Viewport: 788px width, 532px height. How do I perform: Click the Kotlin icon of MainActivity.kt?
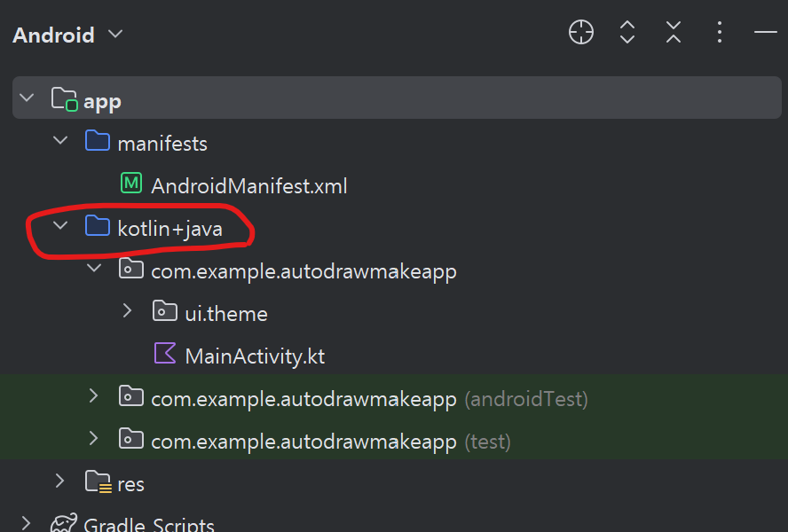click(165, 353)
